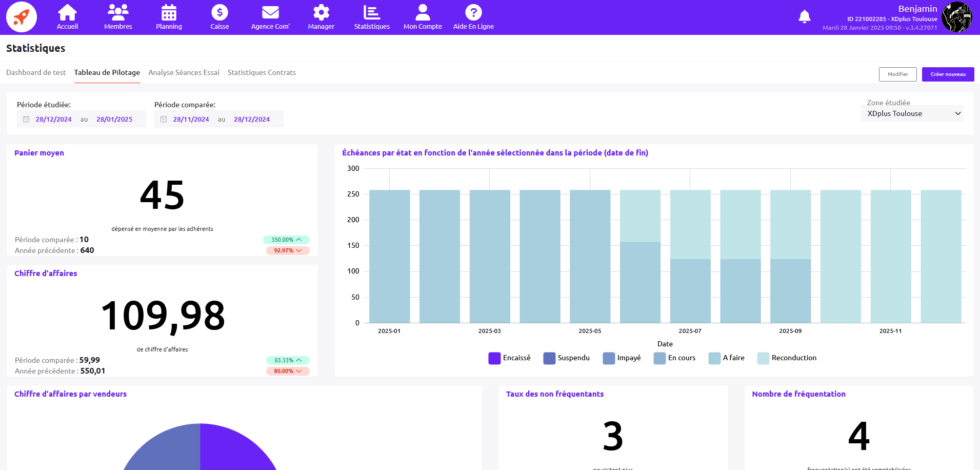Open the Accueil home icon

tap(67, 13)
